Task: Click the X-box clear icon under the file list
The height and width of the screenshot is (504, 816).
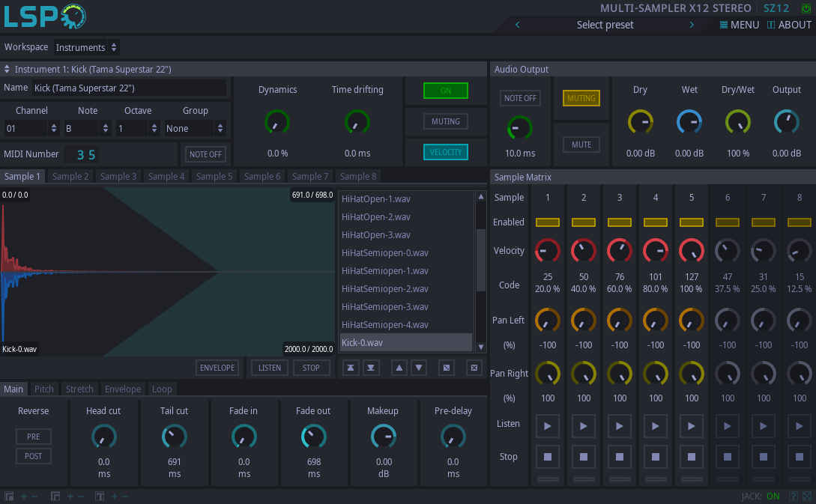Action: (474, 368)
